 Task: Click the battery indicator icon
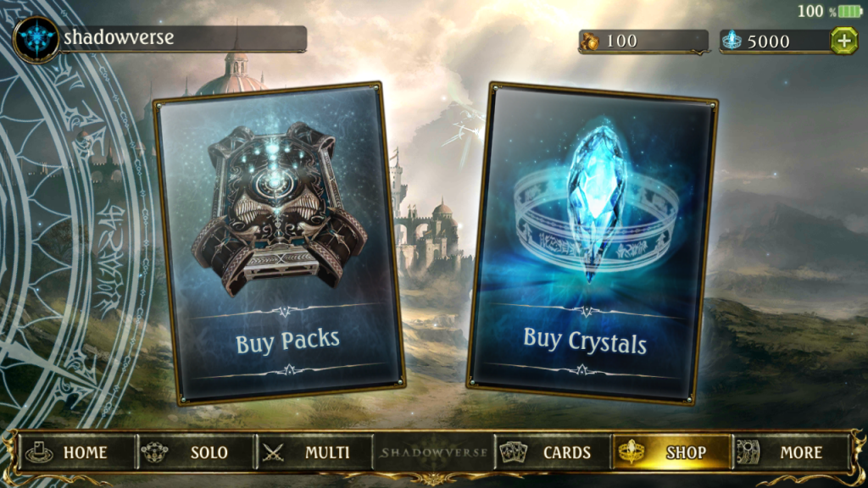pyautogui.click(x=849, y=11)
